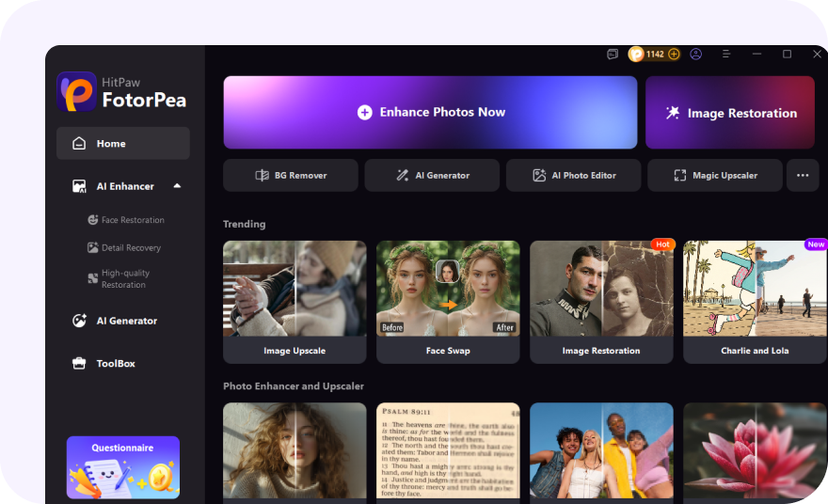
Task: Maximize the FotorPea window
Action: (x=787, y=54)
